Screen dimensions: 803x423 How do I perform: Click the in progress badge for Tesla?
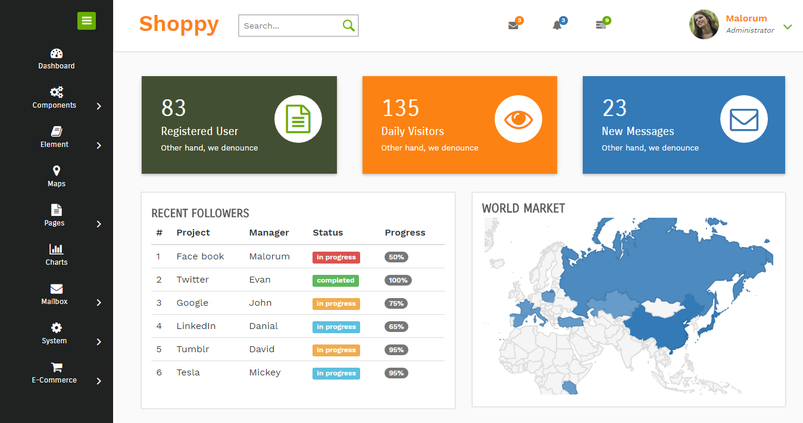pos(336,373)
